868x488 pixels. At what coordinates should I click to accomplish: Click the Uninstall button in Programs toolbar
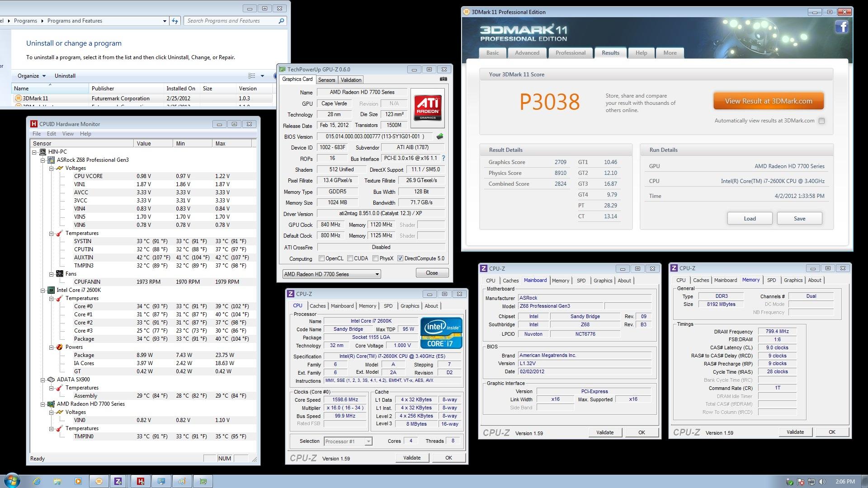click(65, 76)
